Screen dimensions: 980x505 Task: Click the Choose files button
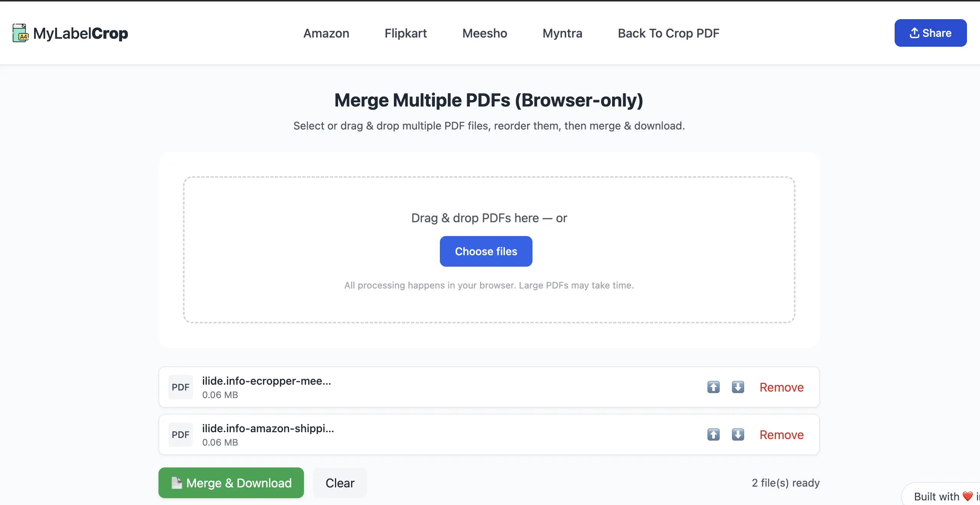tap(486, 251)
